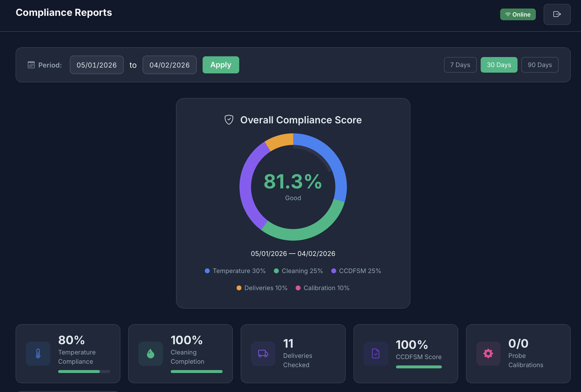Click the logout icon button

[557, 14]
